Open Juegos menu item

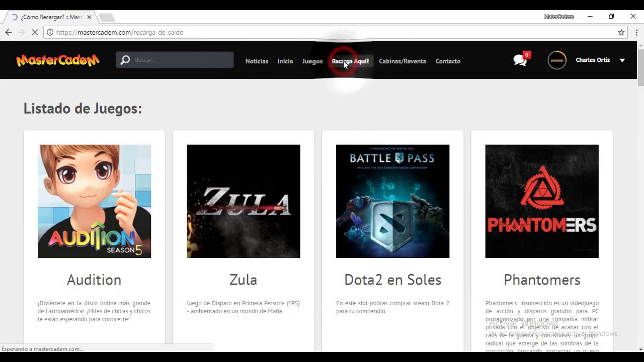(312, 61)
